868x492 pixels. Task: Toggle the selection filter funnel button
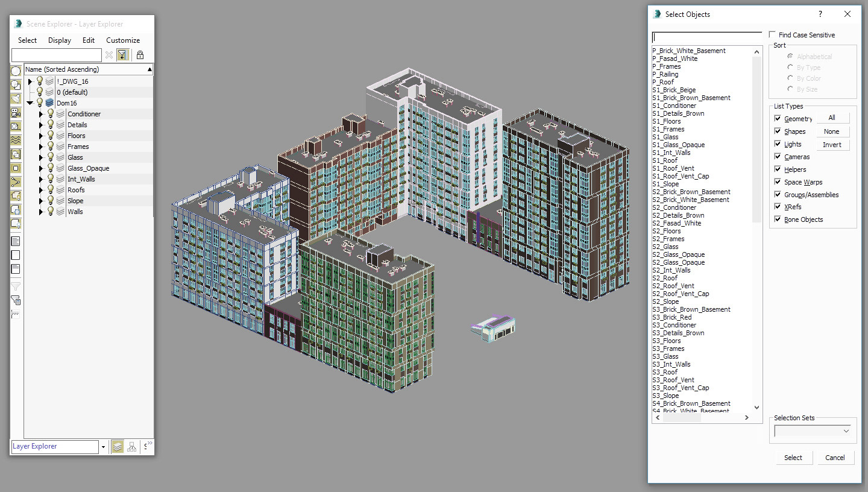123,55
